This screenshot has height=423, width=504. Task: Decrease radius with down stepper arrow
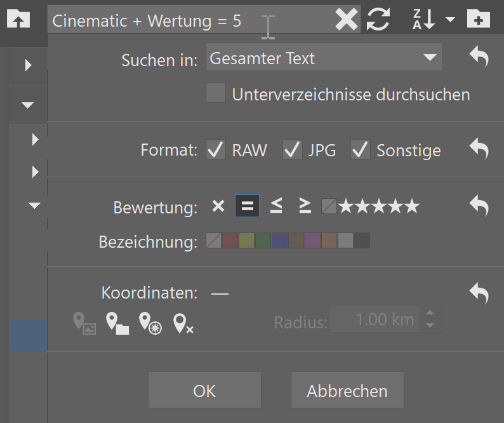pyautogui.click(x=430, y=326)
